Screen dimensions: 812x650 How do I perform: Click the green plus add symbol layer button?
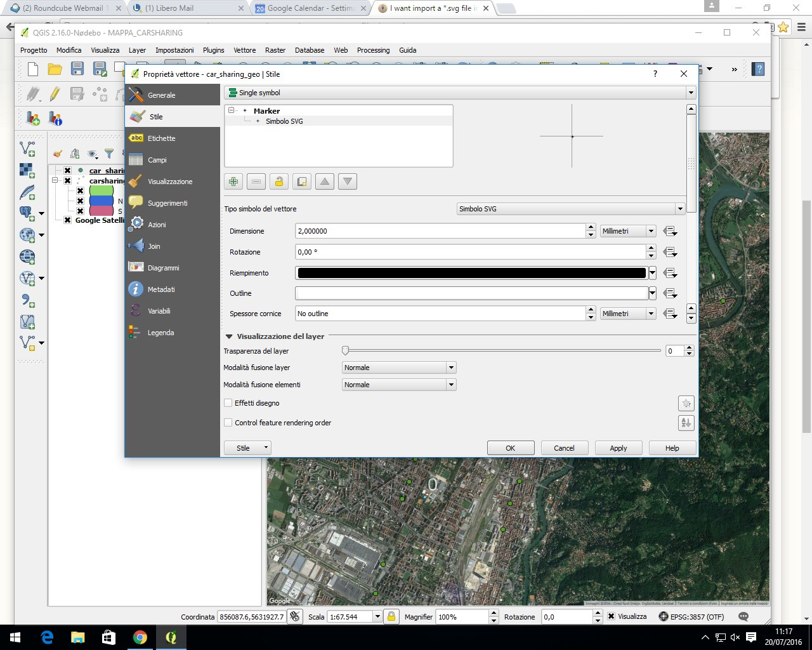tap(233, 182)
